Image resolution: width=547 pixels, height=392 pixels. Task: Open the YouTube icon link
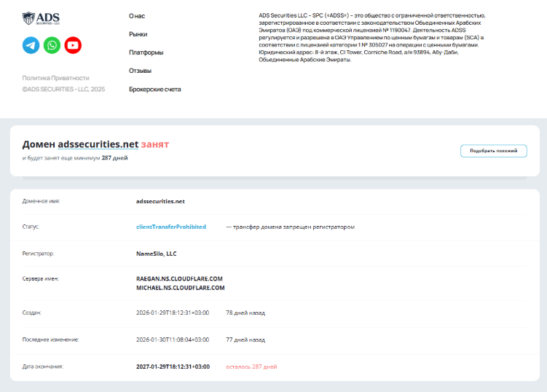[x=73, y=45]
